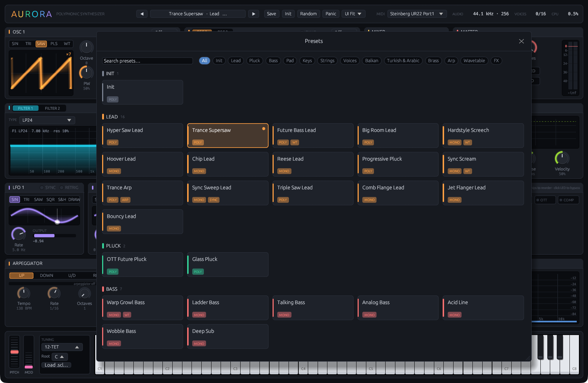The image size is (588, 383).
Task: Choose SQR shape for LFO 1
Action: (x=51, y=199)
